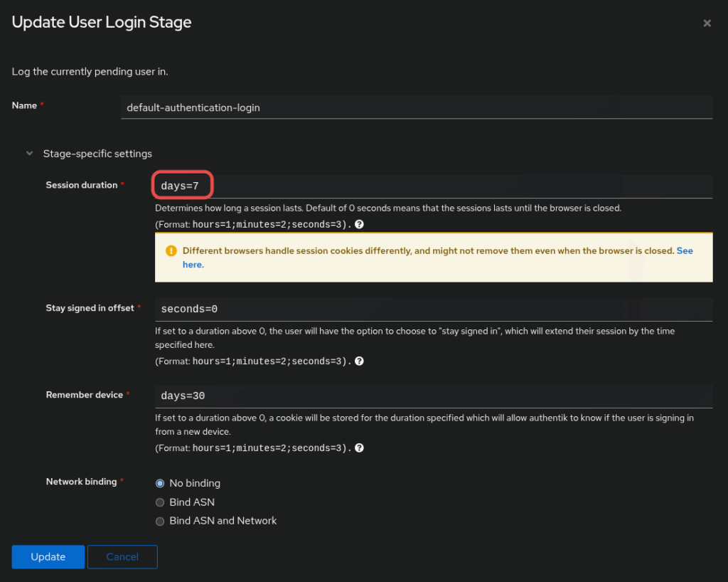Click the Remember device field with days=30
The image size is (728, 582).
432,396
